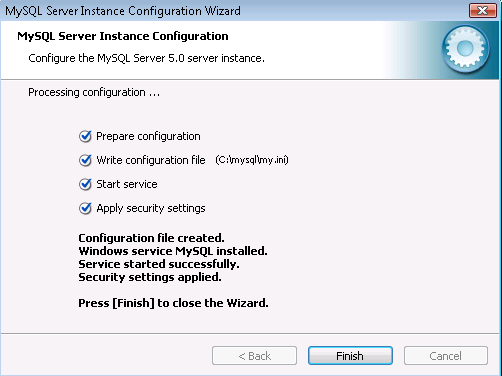Select the Apply security settings step label
502x376 pixels.
pos(151,208)
